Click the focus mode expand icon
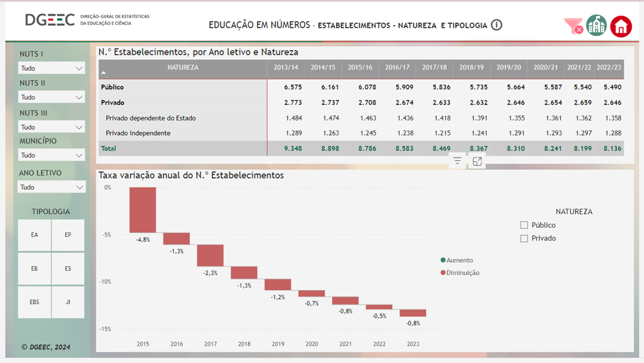Viewport: 644px width, 363px height. click(477, 162)
